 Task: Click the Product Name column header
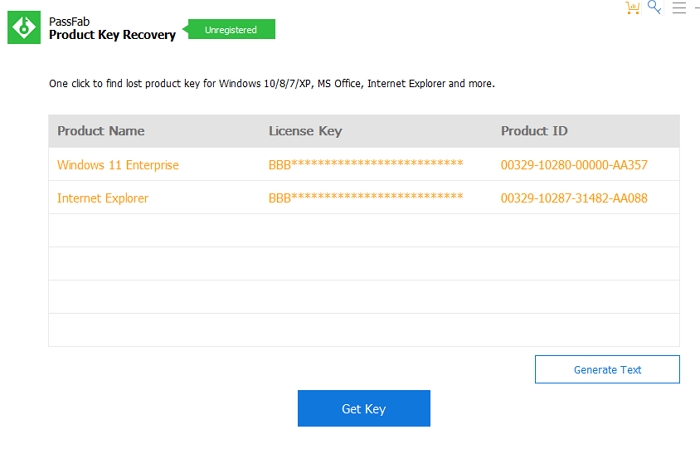click(101, 131)
